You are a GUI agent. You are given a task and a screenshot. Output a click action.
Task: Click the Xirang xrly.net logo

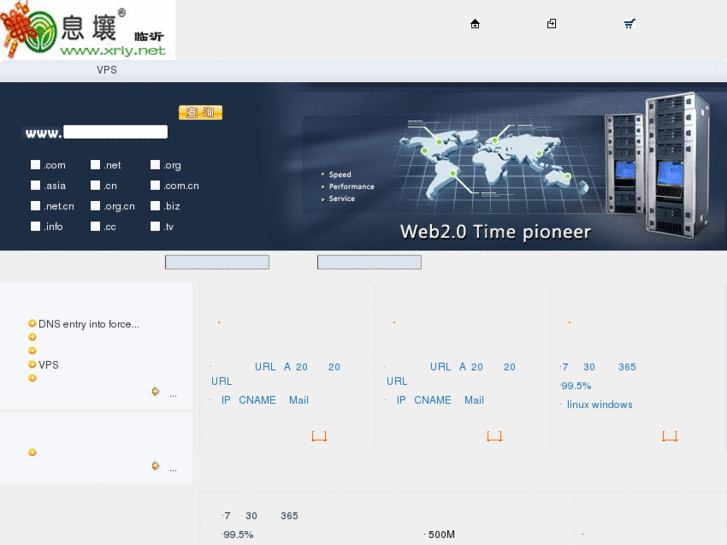pyautogui.click(x=87, y=30)
